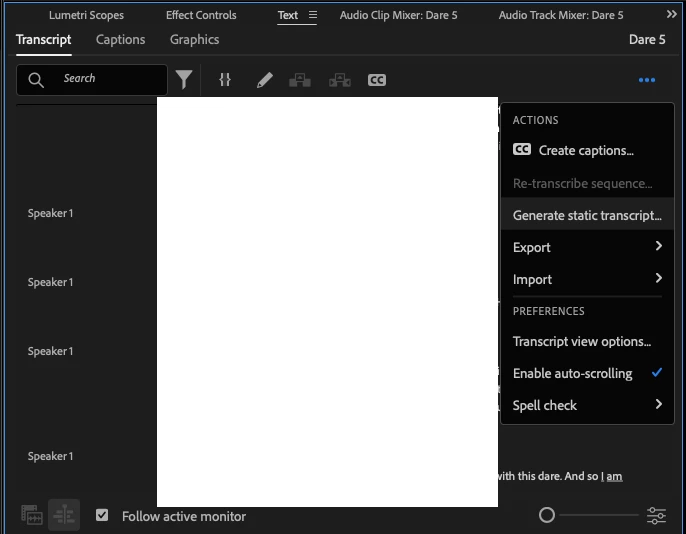Expand the Export submenu
Image resolution: width=686 pixels, height=534 pixels.
coord(587,247)
